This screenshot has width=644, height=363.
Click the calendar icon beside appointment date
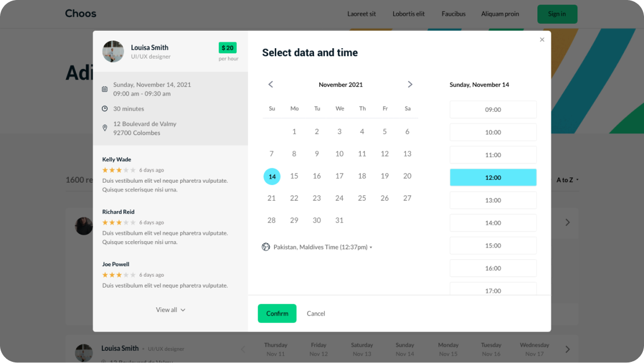pos(105,89)
